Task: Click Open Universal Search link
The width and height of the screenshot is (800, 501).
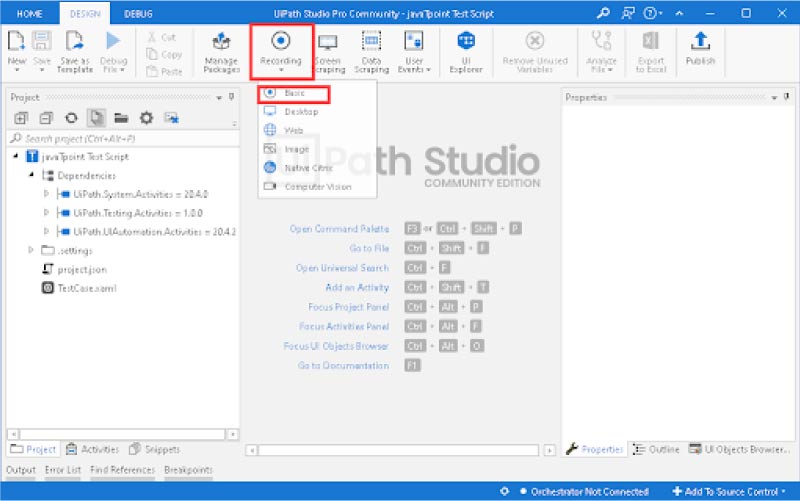Action: (x=342, y=268)
